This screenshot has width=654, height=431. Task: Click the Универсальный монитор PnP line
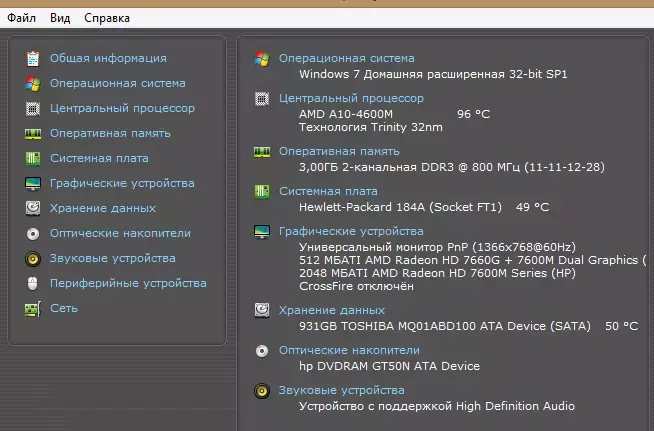pyautogui.click(x=437, y=247)
